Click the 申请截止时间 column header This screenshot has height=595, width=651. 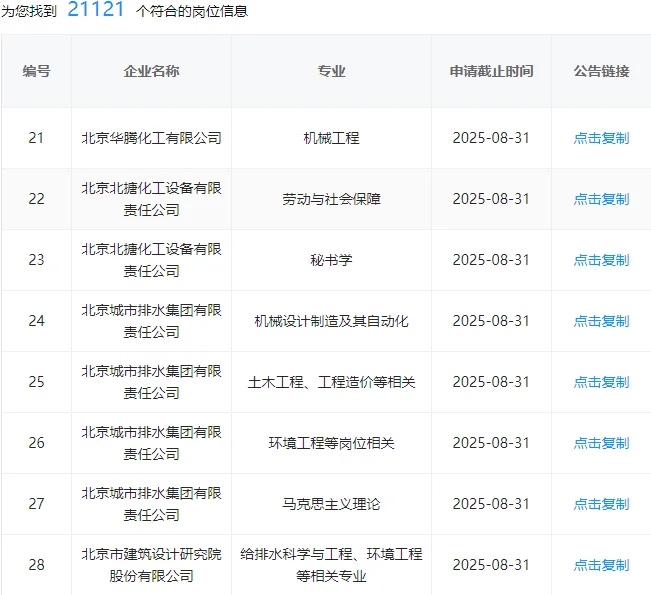[x=492, y=71]
